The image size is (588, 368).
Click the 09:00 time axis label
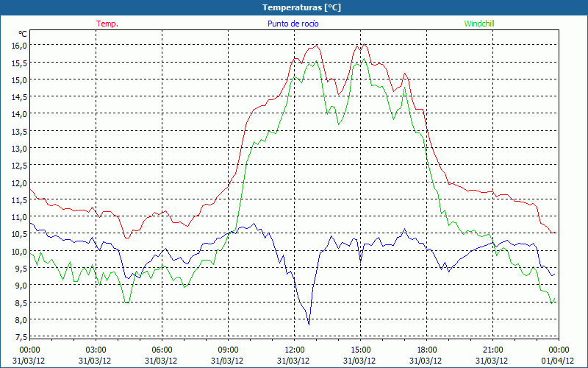228,350
